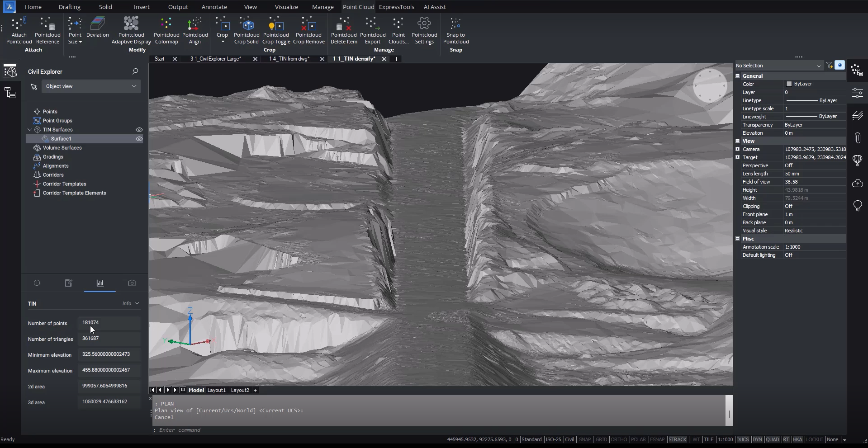Screen dimensions: 868x448
Task: Open the 1-4_TIN from dwg drawing tab
Action: pos(289,59)
